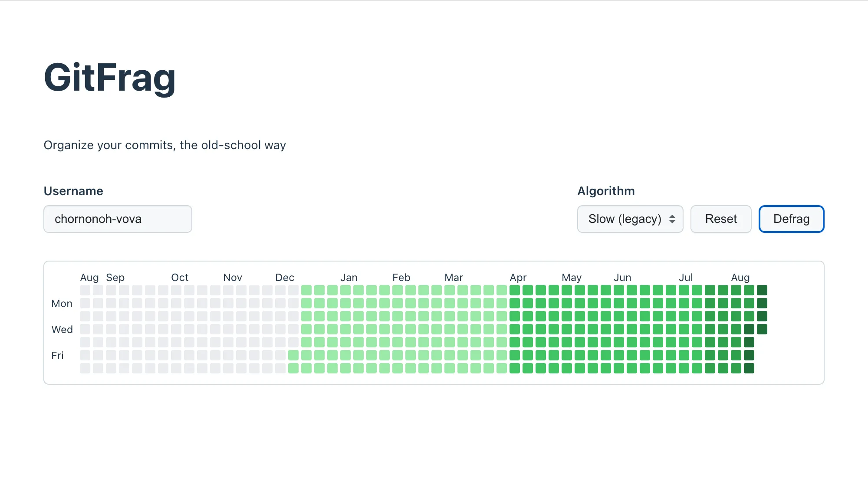
Task: Click the tagline below the GitFrag title
Action: tap(164, 145)
